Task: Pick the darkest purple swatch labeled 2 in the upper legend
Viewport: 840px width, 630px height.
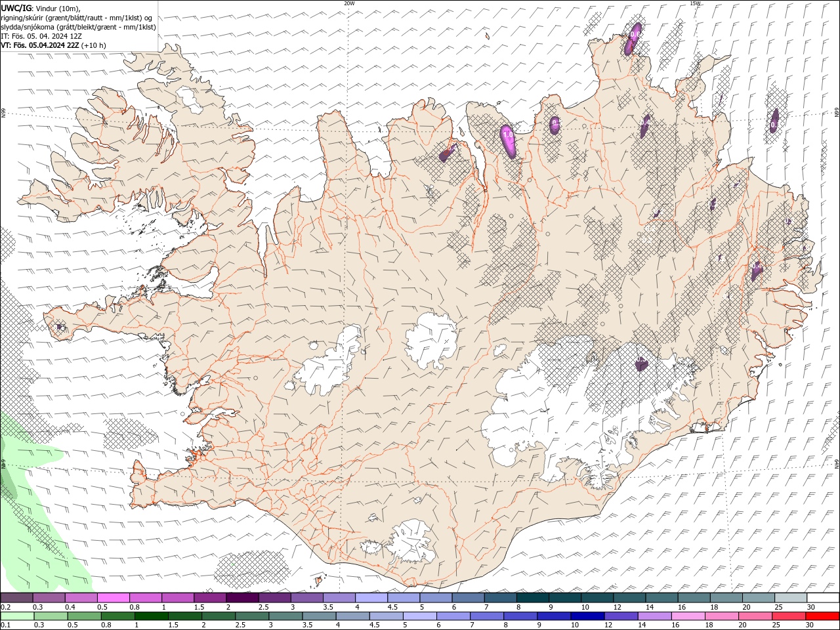Action: click(x=242, y=597)
